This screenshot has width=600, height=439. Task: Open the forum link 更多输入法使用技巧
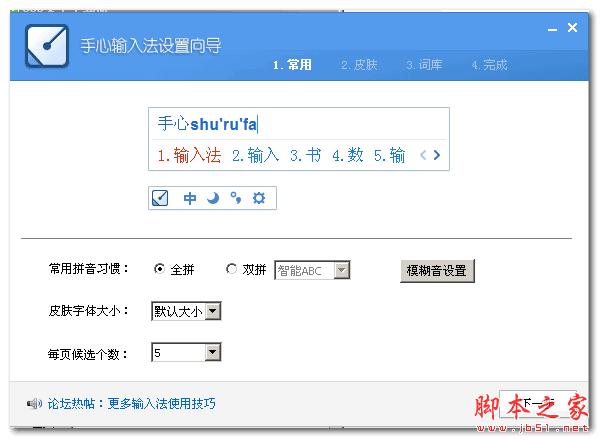tap(161, 403)
